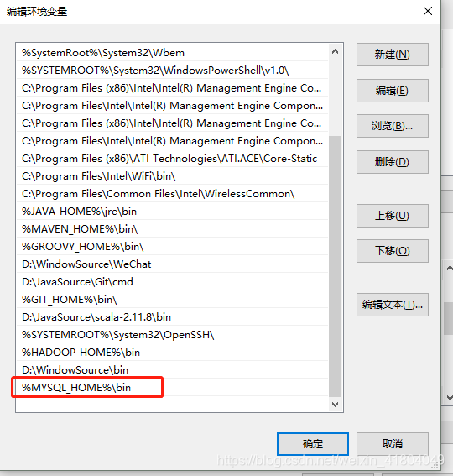This screenshot has height=476, width=453.
Task: Select the %MAVEN_HOME%\bin\ entry
Action: pos(172,229)
